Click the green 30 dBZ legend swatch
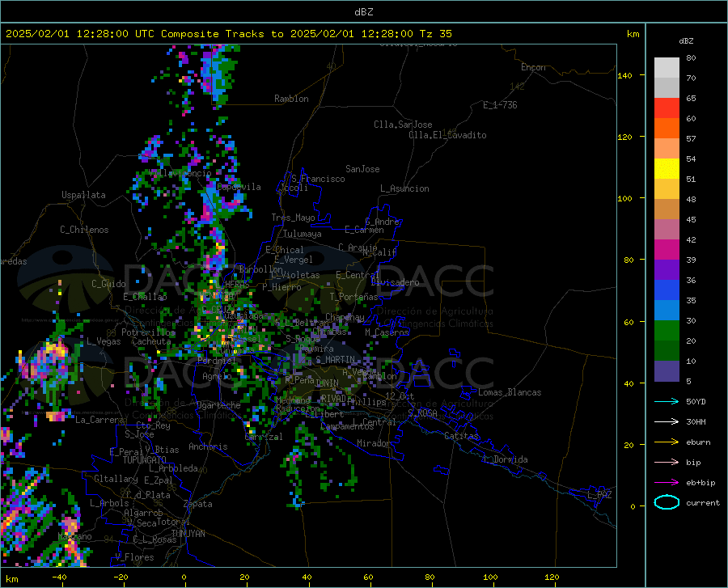Viewport: 728px width, 588px height. point(667,331)
